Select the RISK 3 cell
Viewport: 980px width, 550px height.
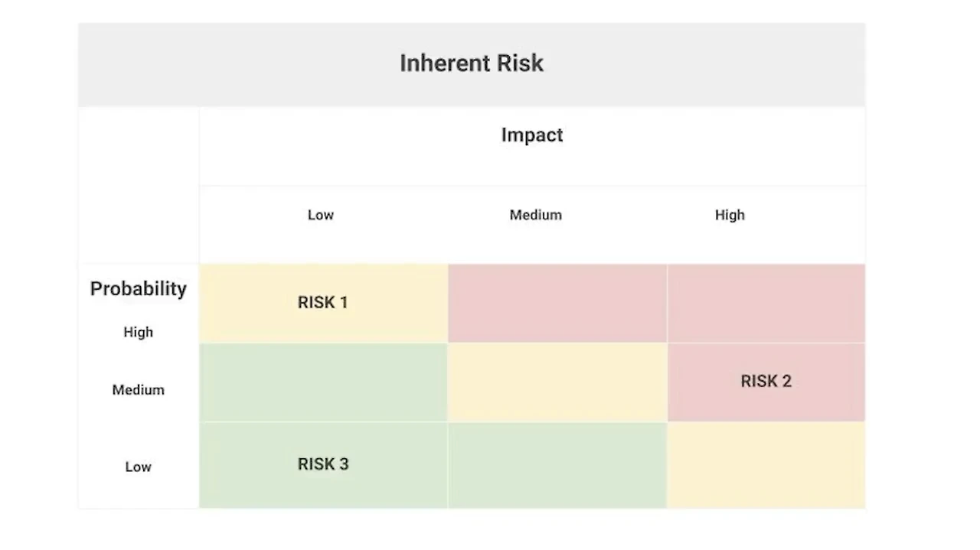point(323,464)
